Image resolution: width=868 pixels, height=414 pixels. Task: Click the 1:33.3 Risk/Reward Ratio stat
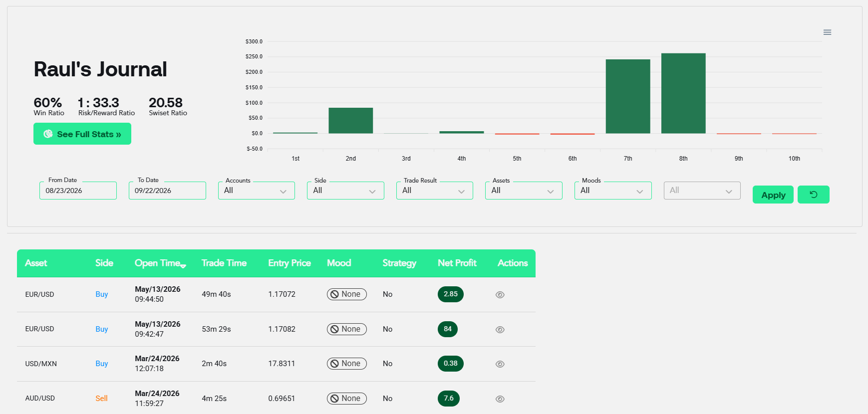106,106
